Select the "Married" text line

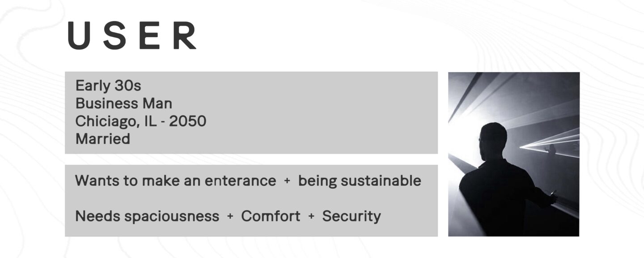103,139
